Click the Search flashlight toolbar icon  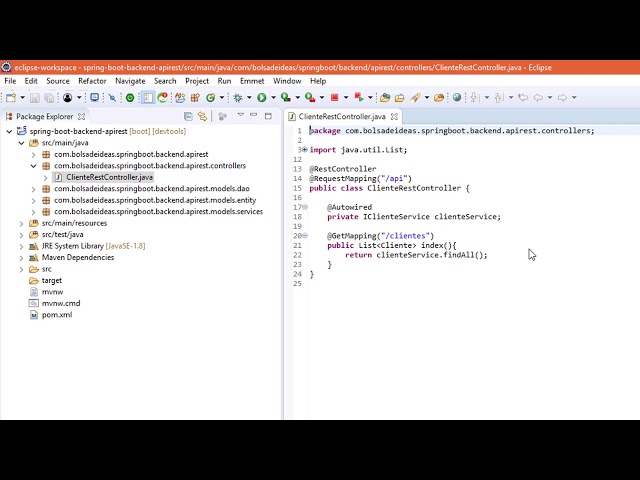tap(415, 98)
